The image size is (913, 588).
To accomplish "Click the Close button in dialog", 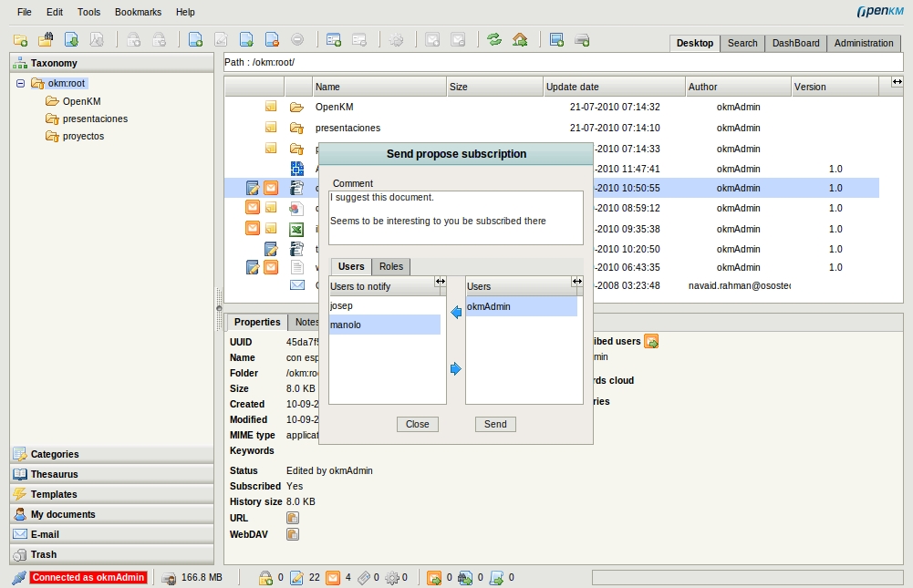I will 418,425.
